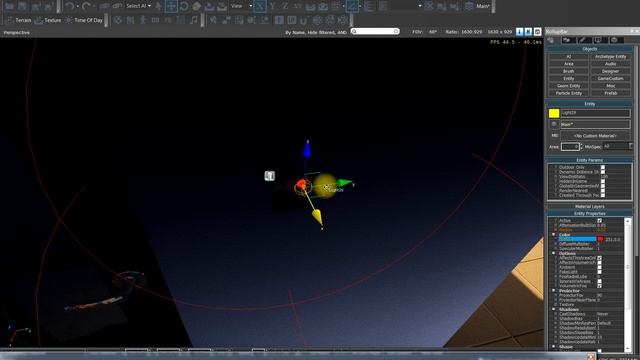Viewport: 640px width, 360px height.
Task: Enable the Ambient checkbox
Action: coord(600,267)
